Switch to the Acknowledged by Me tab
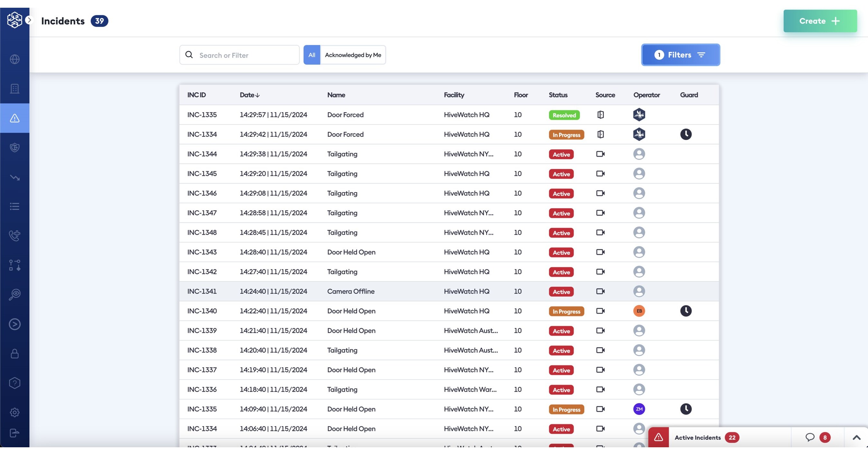The width and height of the screenshot is (868, 455). tap(353, 55)
